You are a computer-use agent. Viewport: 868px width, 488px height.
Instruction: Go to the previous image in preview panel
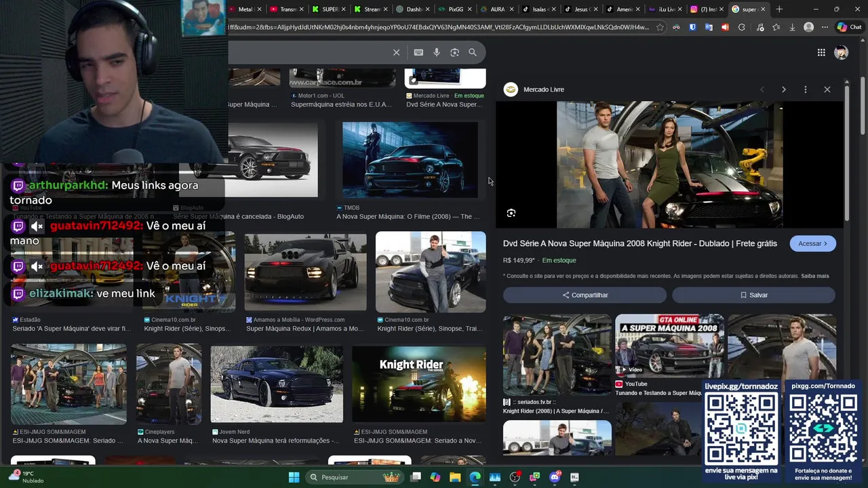(762, 89)
